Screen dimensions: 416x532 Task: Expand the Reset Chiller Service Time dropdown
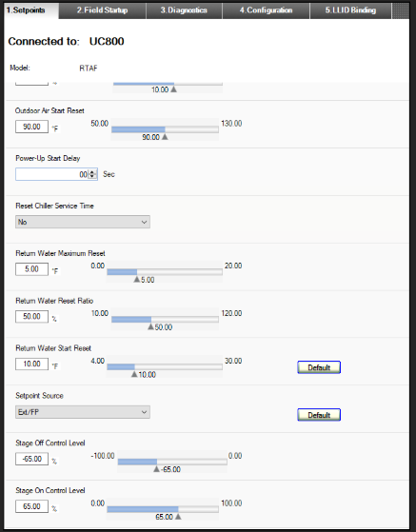tap(83, 222)
